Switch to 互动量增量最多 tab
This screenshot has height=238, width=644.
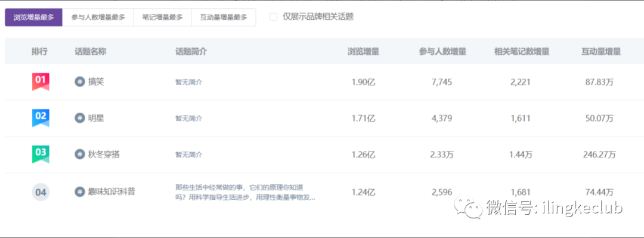coord(224,18)
